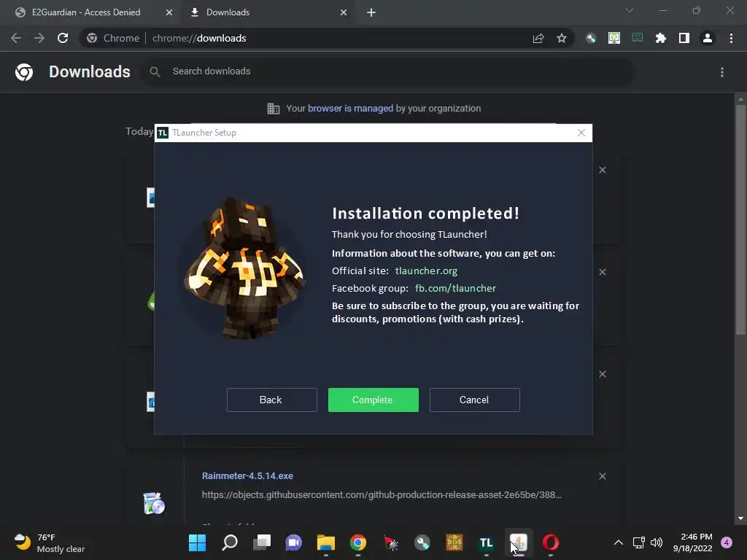This screenshot has width=747, height=560.
Task: Open the tab search dropdown arrow
Action: point(630,10)
